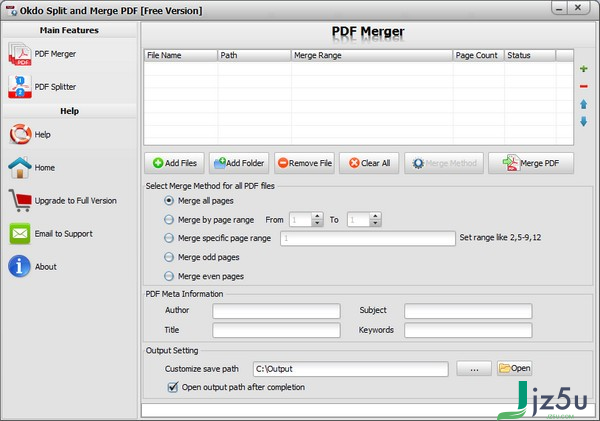
Task: Sort by File Name column header
Action: pyautogui.click(x=181, y=55)
